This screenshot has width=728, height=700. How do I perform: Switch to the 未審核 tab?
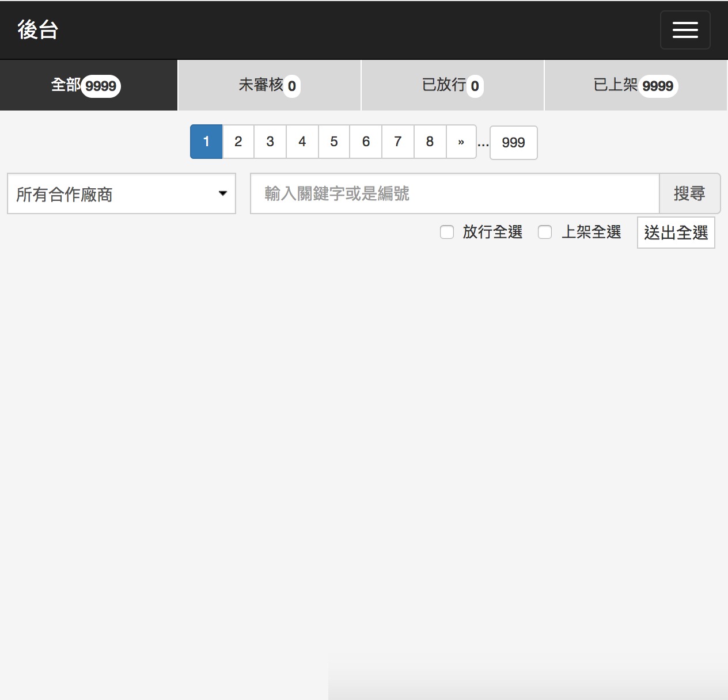click(x=269, y=85)
